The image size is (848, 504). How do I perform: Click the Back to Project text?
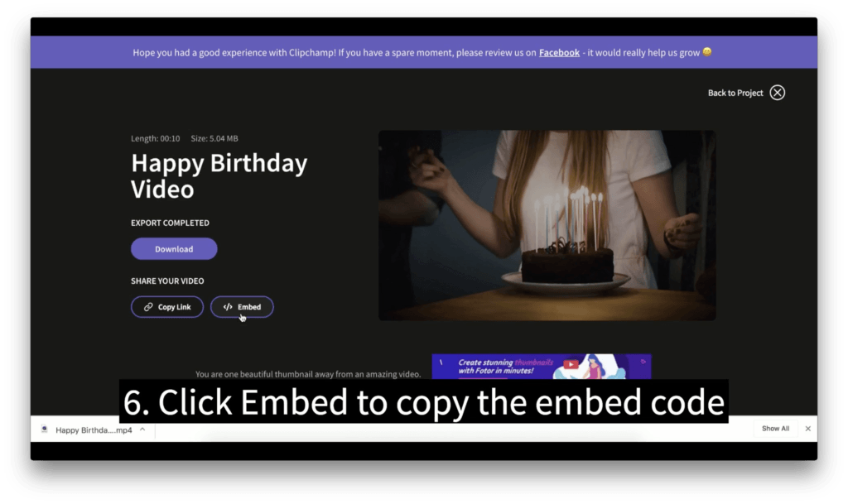tap(735, 93)
